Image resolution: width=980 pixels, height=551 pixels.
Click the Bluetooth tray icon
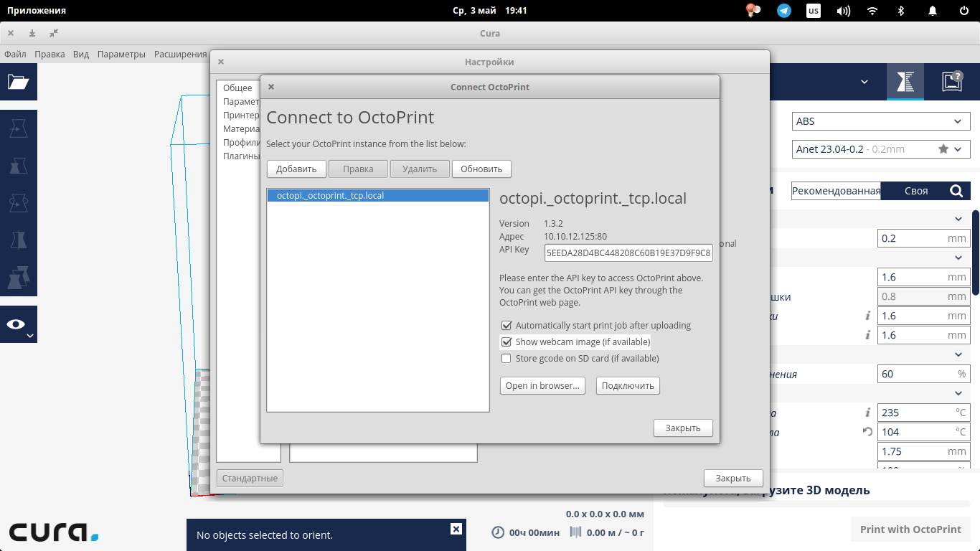902,11
